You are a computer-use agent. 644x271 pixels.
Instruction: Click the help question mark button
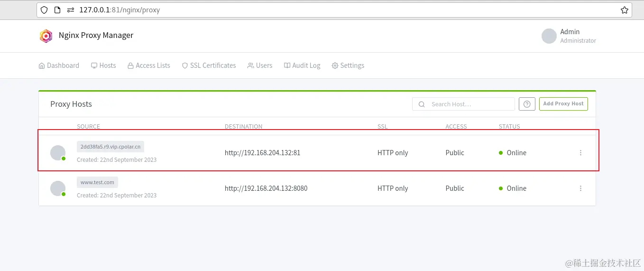527,104
